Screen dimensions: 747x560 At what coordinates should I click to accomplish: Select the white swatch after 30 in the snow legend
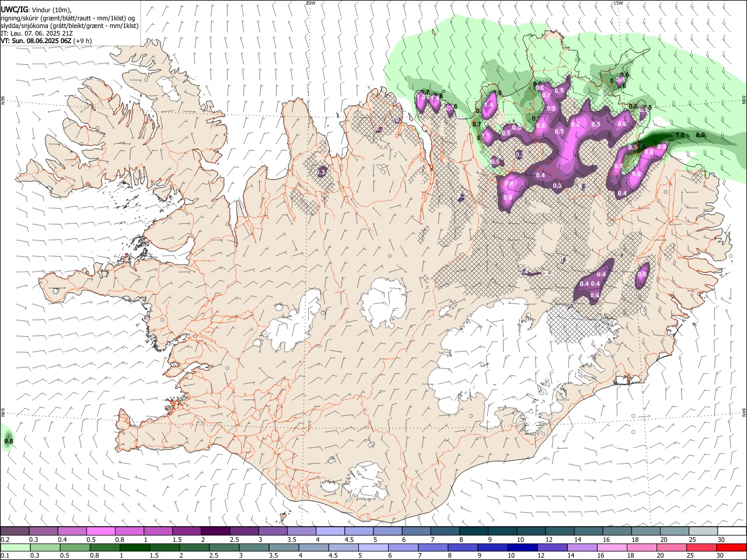(x=732, y=531)
